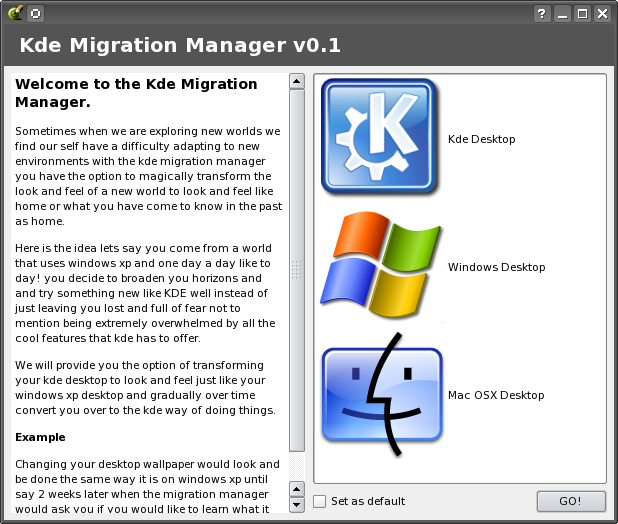
Task: Pick the Mac OSX Finder face icon
Action: [382, 394]
